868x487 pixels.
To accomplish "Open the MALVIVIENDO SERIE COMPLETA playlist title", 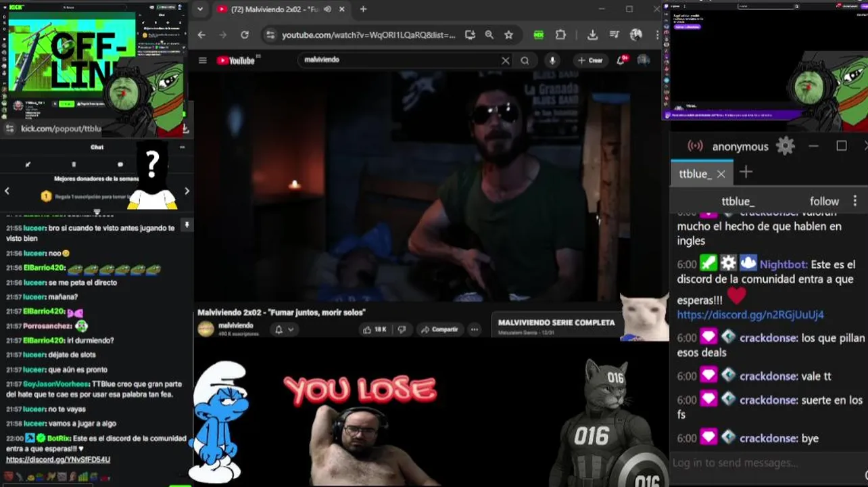I will [x=556, y=323].
